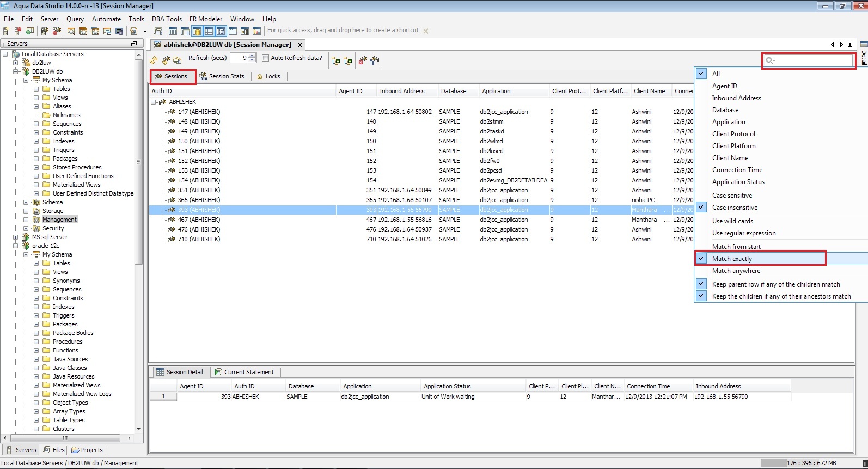Collapse the oracle 12c server node
The image size is (868, 469).
pos(16,246)
